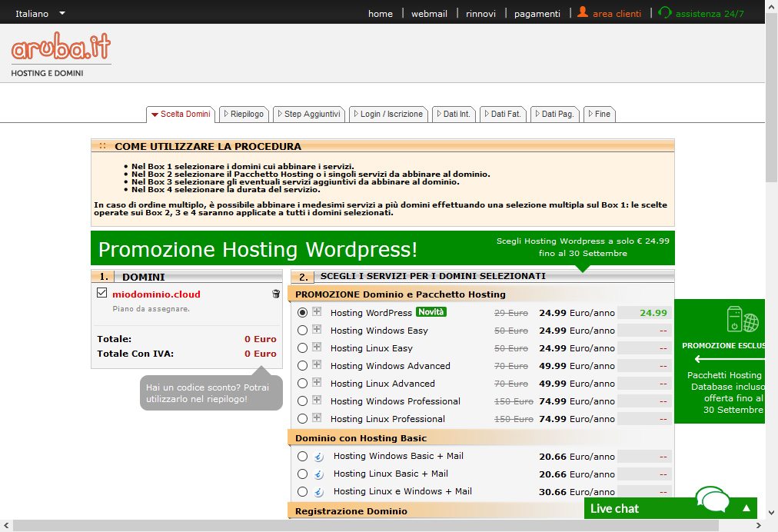The width and height of the screenshot is (778, 532).
Task: Click the Live chat speech bubble icon
Action: pos(712,501)
